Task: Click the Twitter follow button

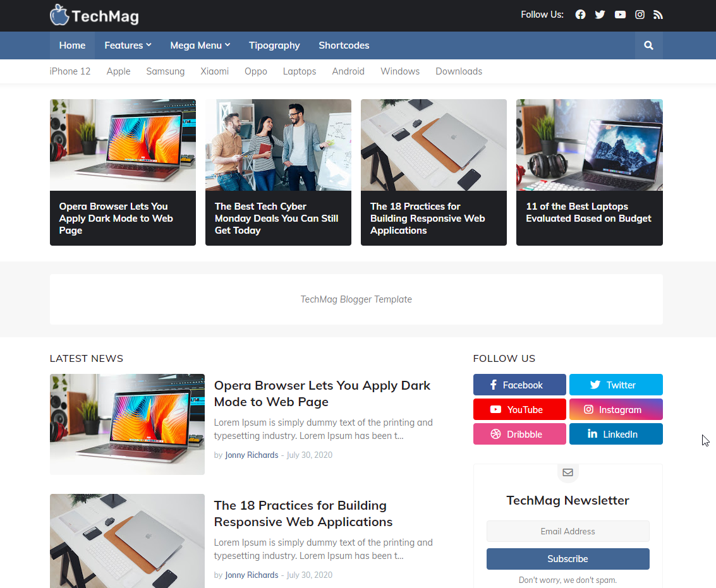Action: coord(616,385)
